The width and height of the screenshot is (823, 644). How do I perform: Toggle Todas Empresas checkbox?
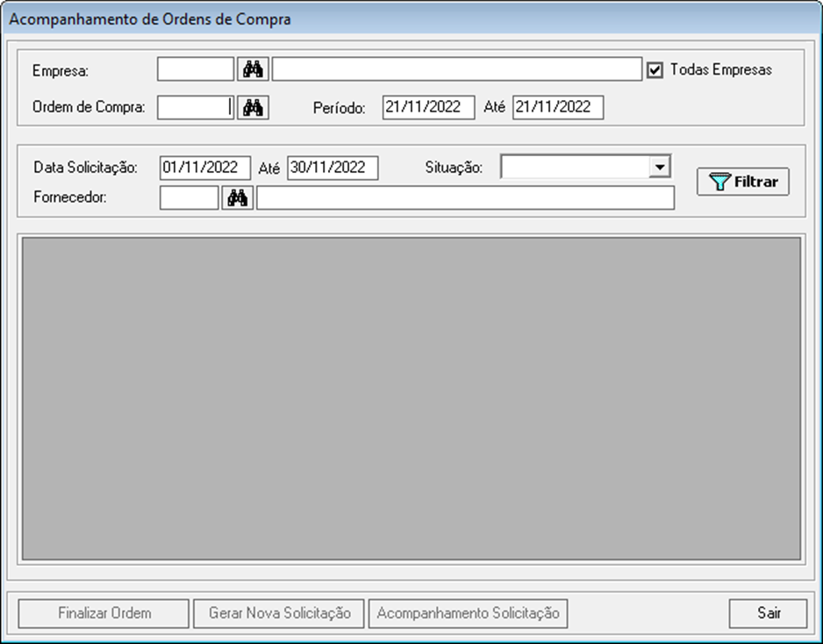coord(655,70)
